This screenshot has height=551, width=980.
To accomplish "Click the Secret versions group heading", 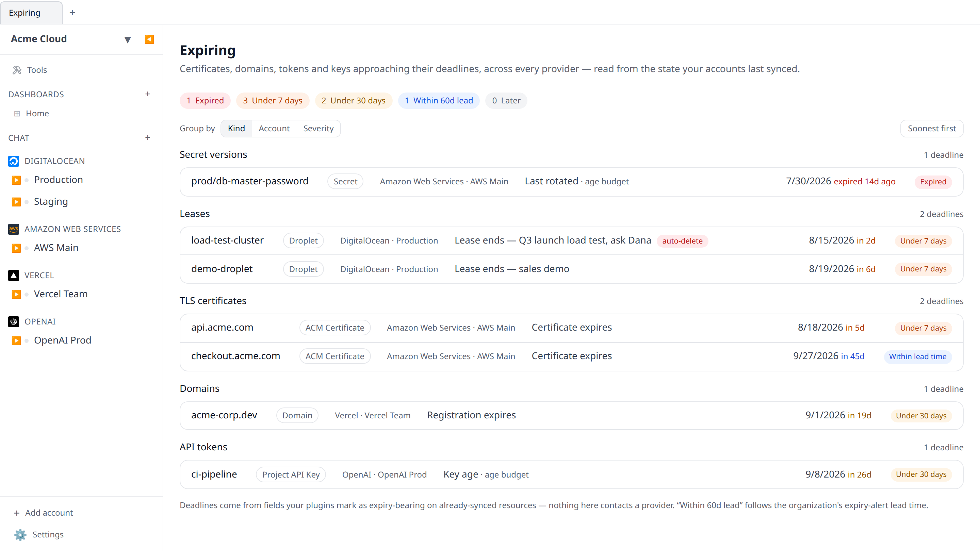I will tap(213, 155).
